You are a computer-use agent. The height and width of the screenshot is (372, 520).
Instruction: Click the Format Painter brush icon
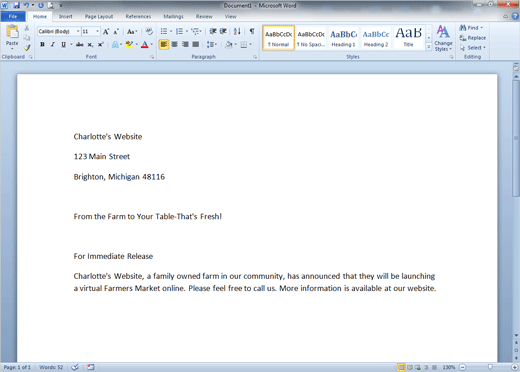[27, 48]
